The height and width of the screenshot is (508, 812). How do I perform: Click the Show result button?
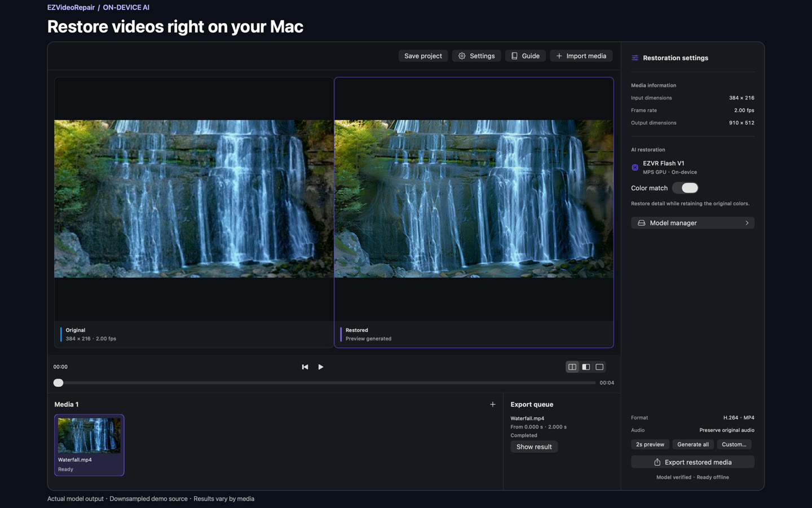point(534,446)
